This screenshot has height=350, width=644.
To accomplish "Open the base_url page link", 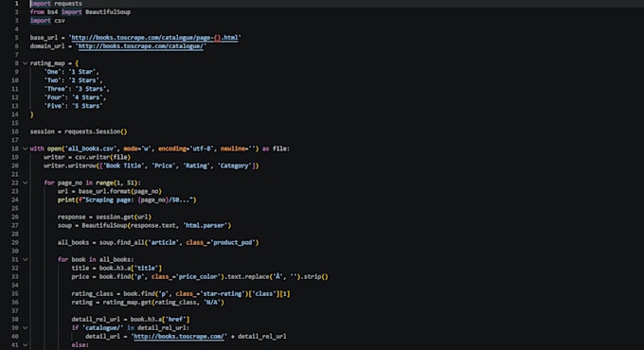I will 154,37.
